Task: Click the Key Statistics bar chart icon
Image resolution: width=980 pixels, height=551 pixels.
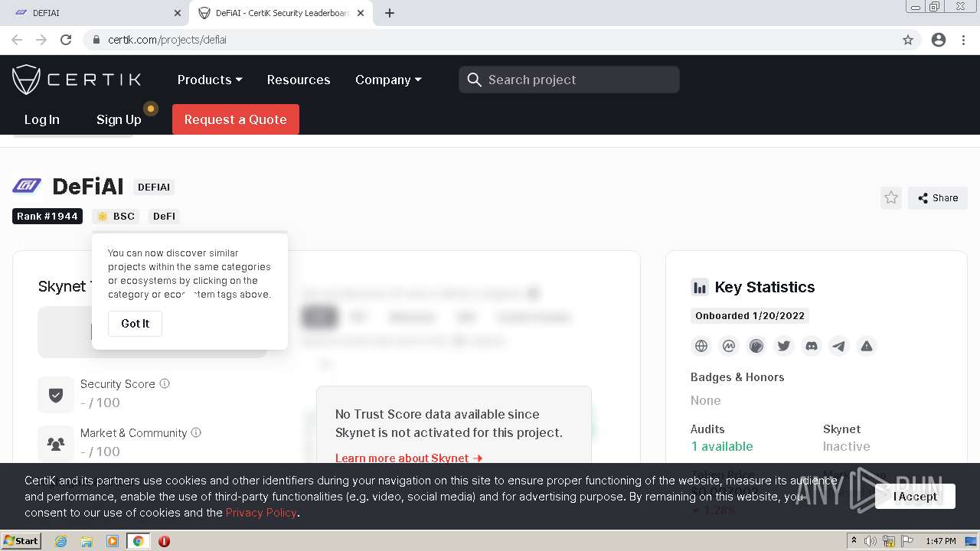Action: click(x=700, y=287)
